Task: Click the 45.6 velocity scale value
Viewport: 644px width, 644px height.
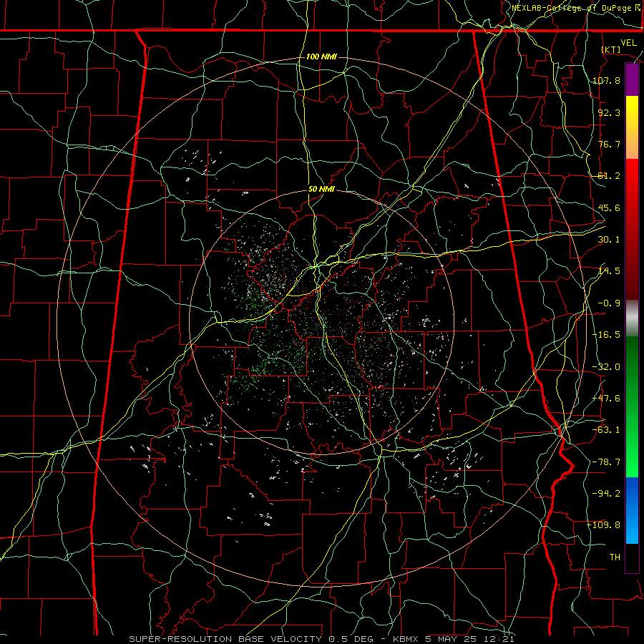Action: [x=609, y=208]
